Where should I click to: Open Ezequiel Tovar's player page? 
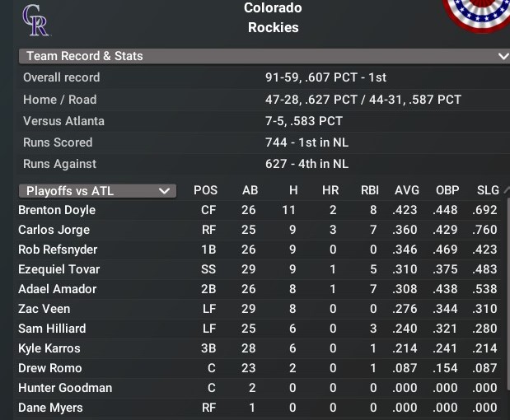pos(58,269)
